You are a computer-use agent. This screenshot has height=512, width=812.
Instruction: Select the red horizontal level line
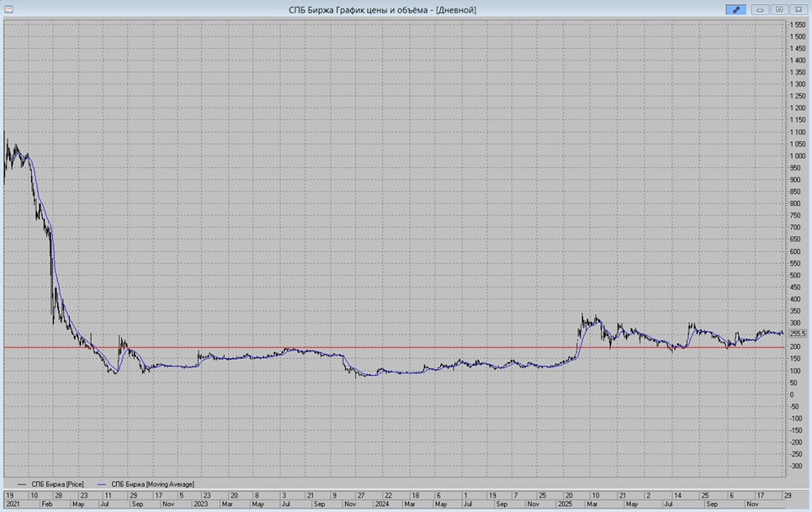click(394, 347)
